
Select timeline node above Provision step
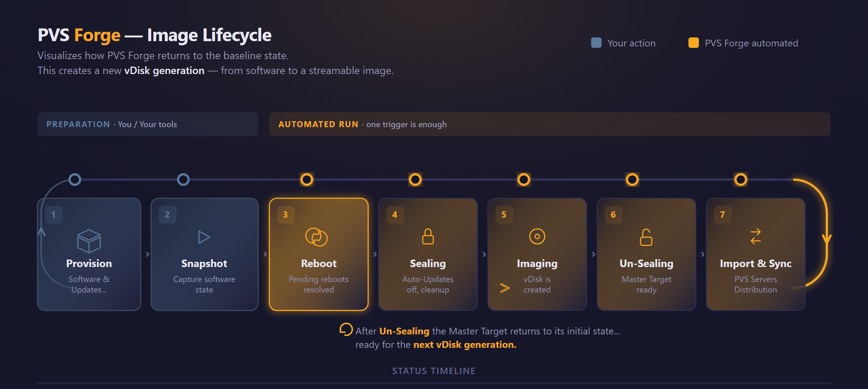click(x=75, y=180)
